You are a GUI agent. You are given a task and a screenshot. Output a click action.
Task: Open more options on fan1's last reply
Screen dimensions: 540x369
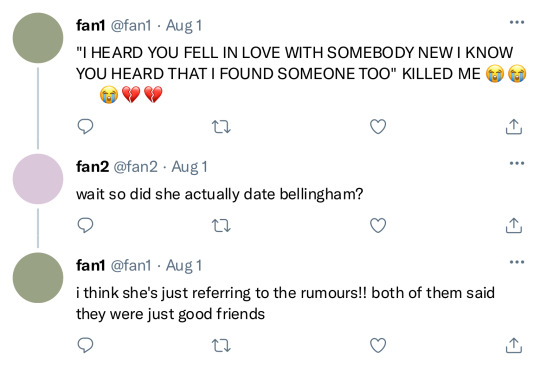(x=517, y=262)
